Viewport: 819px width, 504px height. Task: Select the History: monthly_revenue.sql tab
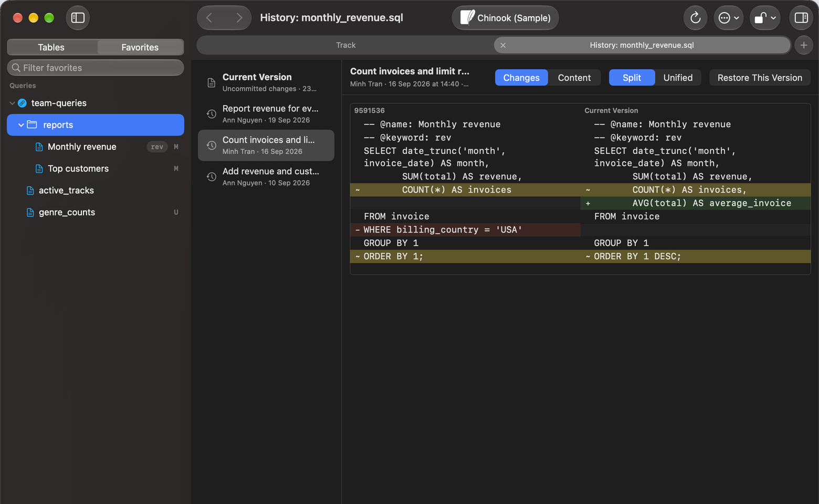[x=642, y=45]
